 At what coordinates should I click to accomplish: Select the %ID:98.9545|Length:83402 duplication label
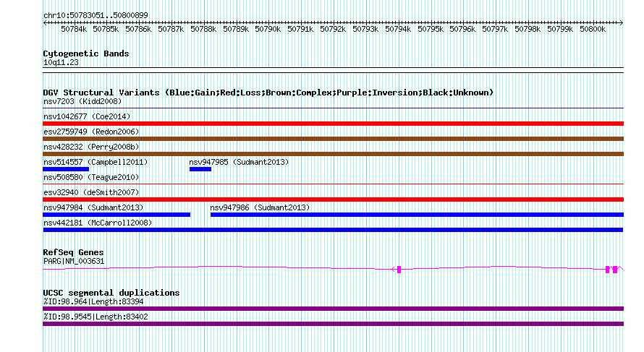[x=96, y=317]
